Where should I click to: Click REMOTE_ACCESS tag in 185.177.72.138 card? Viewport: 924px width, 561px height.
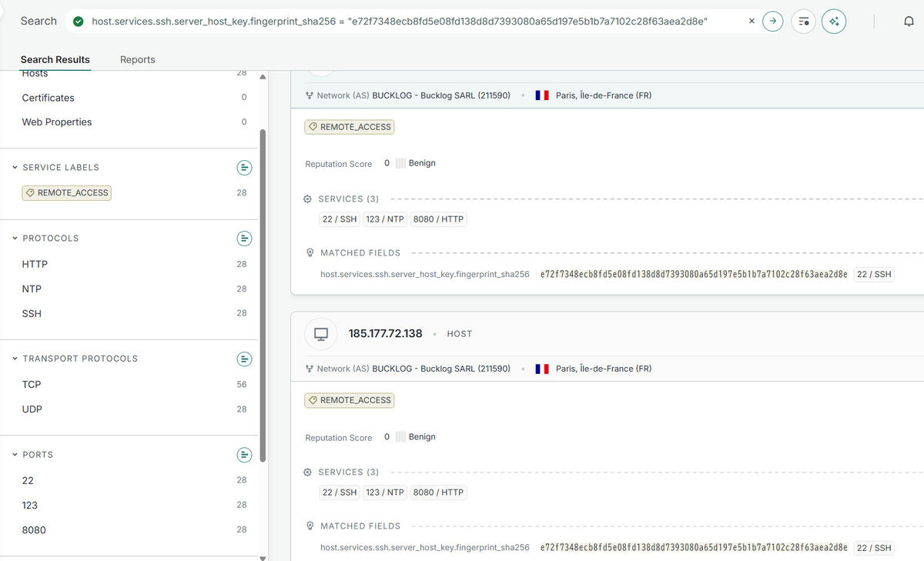350,400
